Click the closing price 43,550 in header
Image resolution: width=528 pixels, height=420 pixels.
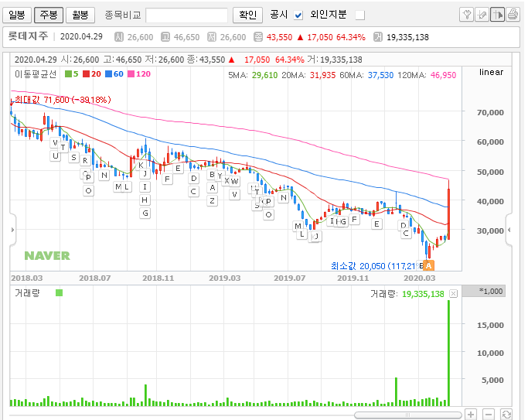280,37
